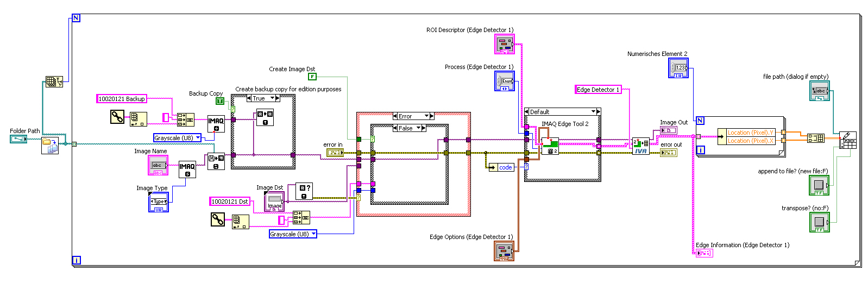Viewport: 868px width, 283px height.
Task: Open the True case selector dropdown
Action: click(273, 98)
